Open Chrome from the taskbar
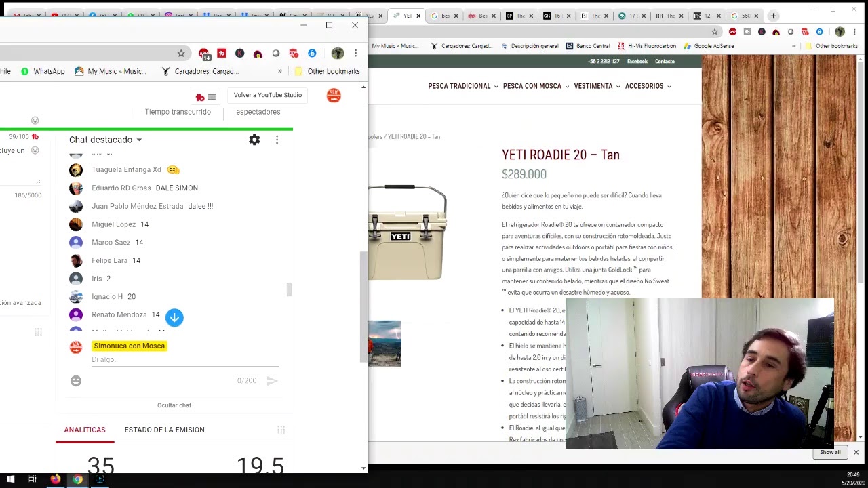This screenshot has height=488, width=868. [x=78, y=479]
